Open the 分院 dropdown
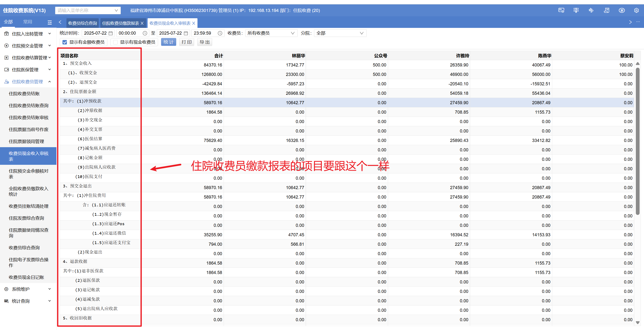 (340, 33)
